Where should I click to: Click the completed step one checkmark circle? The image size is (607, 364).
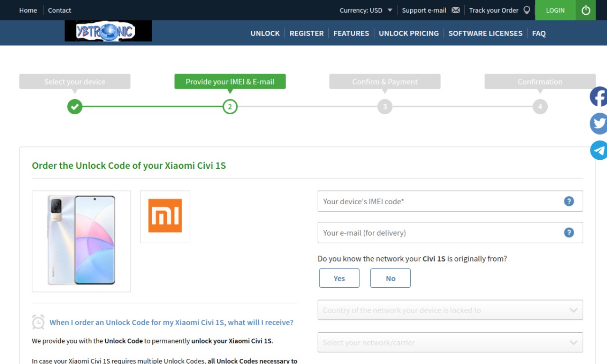click(x=75, y=107)
